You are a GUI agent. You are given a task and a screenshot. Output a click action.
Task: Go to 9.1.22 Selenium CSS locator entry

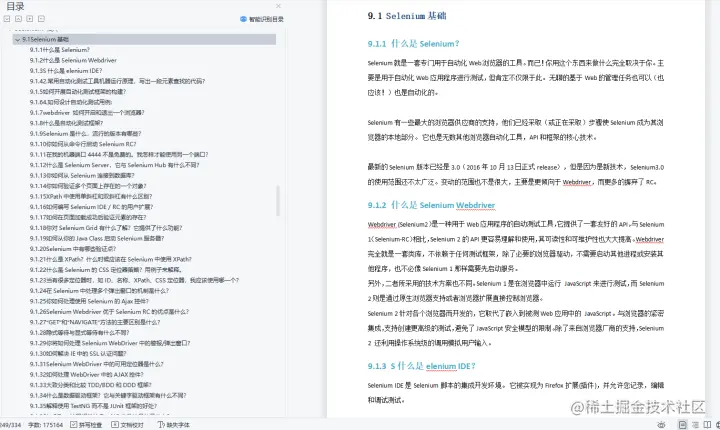click(106, 270)
